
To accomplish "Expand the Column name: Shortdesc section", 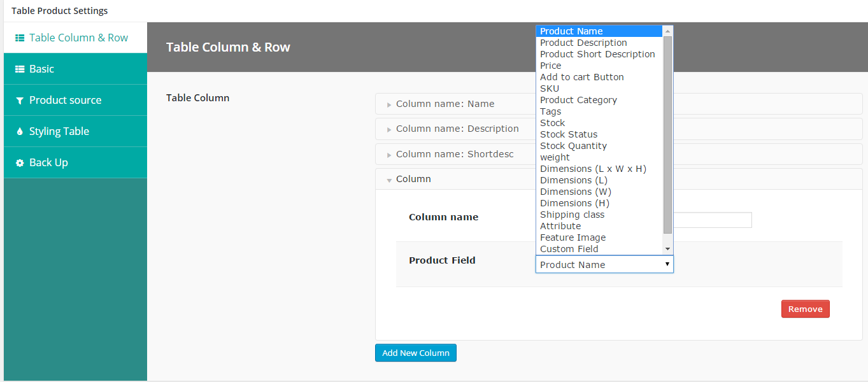I will 455,154.
